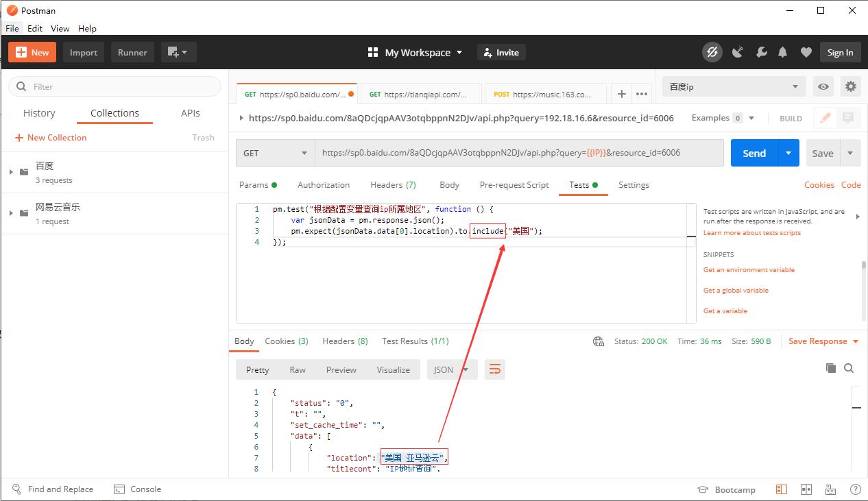Create a New Collection
This screenshot has height=501, width=868.
tap(51, 137)
